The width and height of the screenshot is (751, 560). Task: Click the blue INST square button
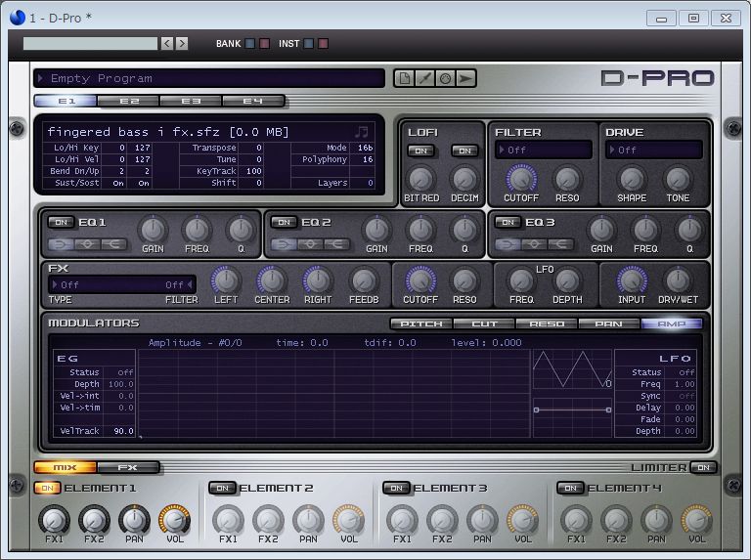(x=309, y=44)
